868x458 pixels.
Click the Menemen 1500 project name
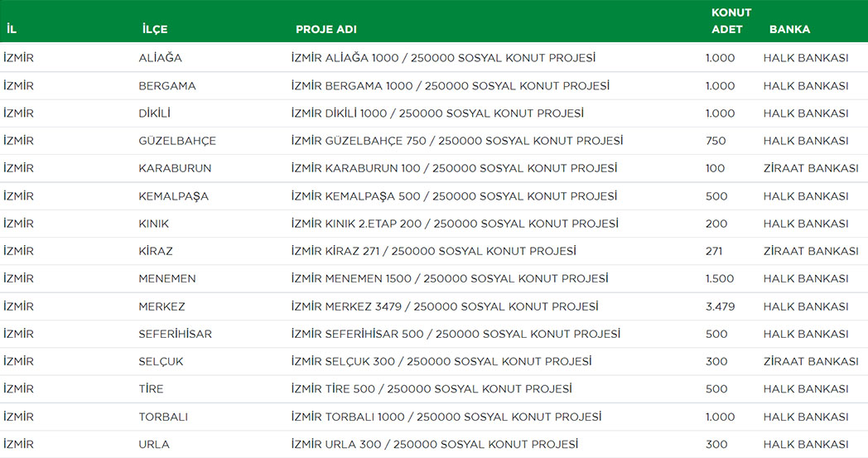pyautogui.click(x=450, y=278)
